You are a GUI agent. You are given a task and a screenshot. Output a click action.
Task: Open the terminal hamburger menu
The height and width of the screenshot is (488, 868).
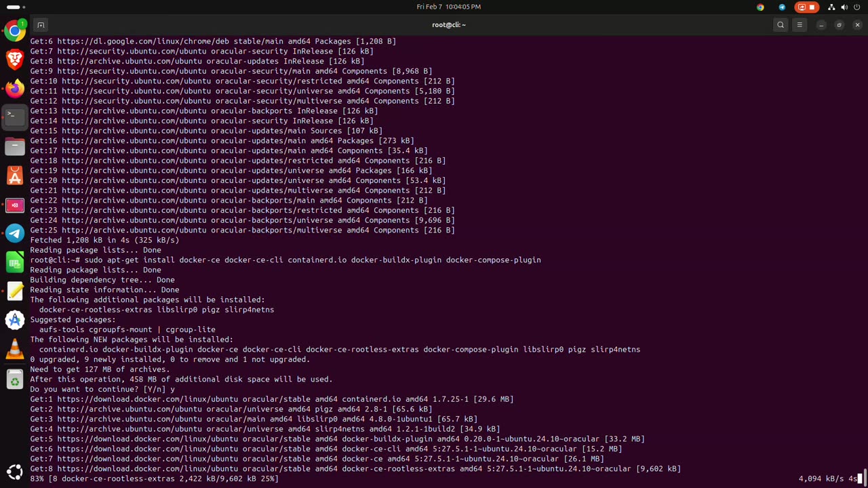pyautogui.click(x=800, y=25)
